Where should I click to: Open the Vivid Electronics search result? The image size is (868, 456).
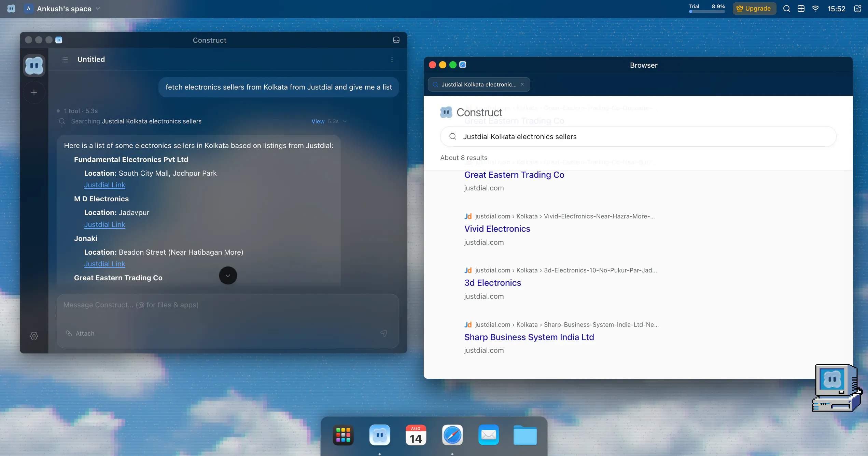[497, 229]
